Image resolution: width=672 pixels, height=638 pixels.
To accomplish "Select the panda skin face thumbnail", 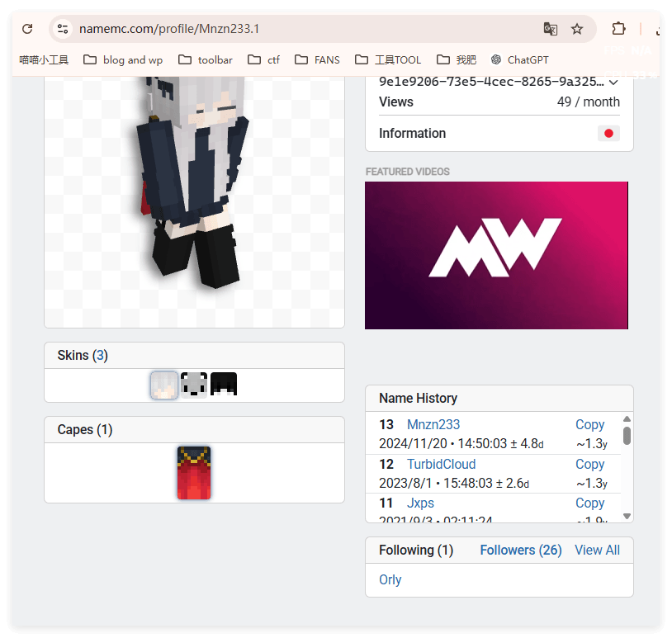I will click(194, 385).
